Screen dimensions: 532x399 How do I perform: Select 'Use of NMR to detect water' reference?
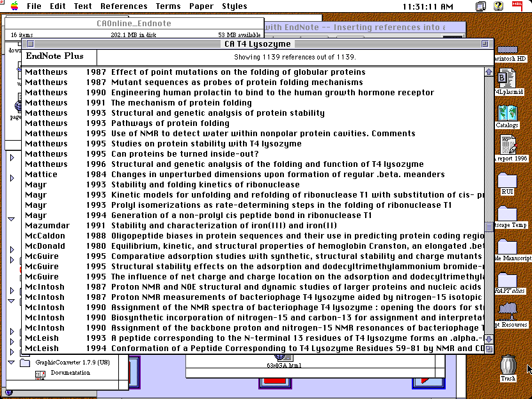[x=253, y=134]
